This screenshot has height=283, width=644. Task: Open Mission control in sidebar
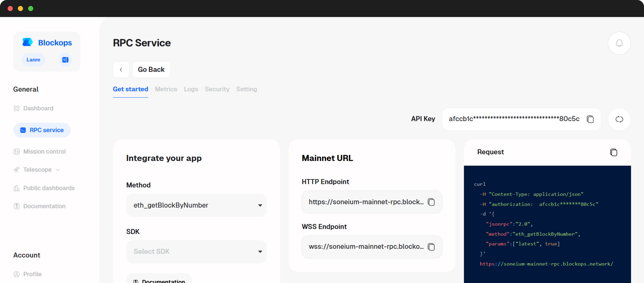click(40, 152)
